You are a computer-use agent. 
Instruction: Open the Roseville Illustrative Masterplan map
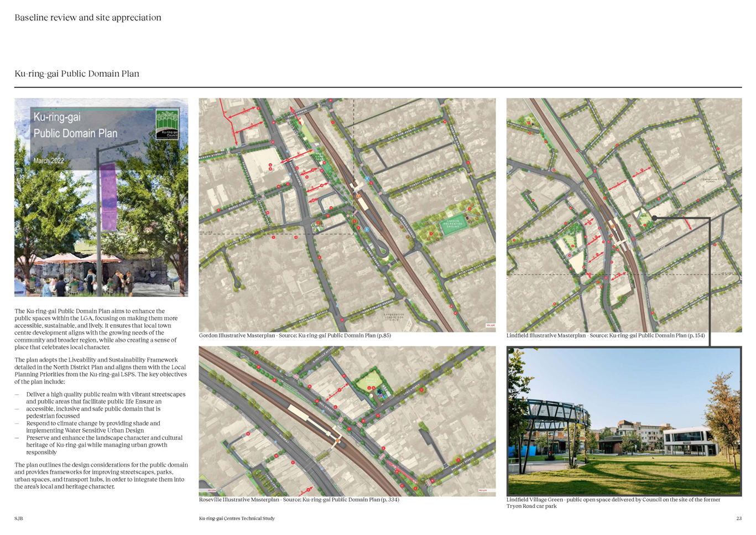click(x=347, y=420)
